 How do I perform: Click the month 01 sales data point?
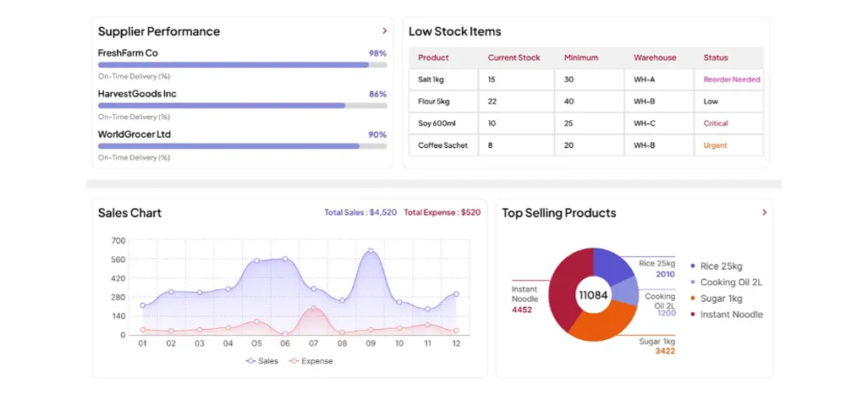point(142,305)
